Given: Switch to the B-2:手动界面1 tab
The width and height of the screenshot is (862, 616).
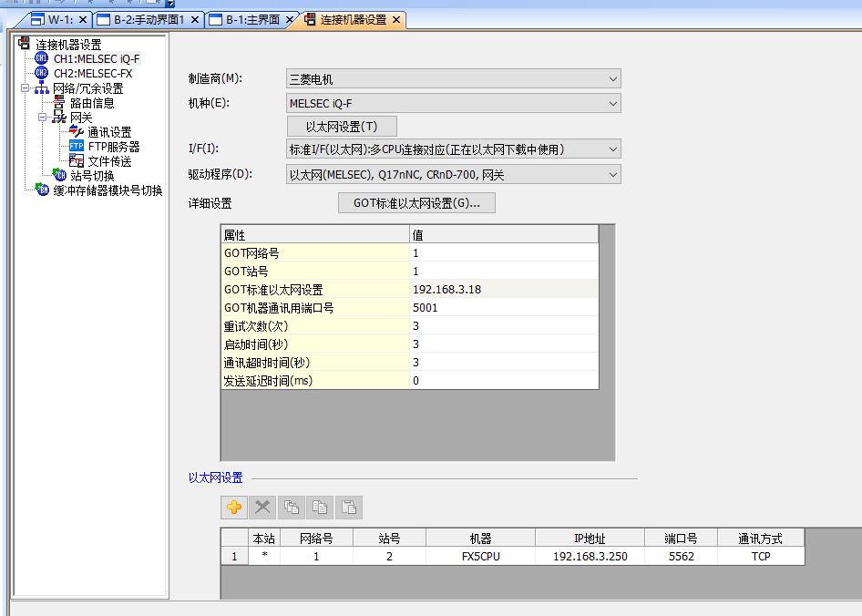Looking at the screenshot, I should [x=149, y=19].
